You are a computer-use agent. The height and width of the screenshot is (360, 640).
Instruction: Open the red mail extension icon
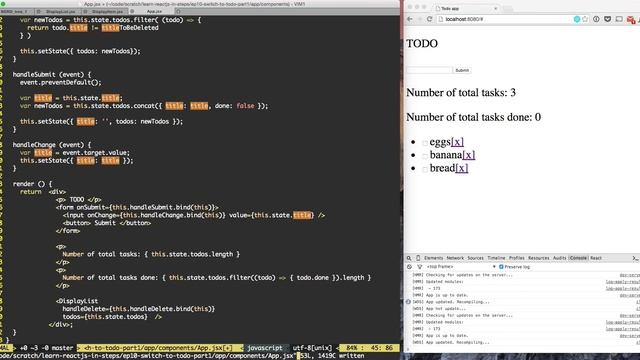pyautogui.click(x=631, y=20)
